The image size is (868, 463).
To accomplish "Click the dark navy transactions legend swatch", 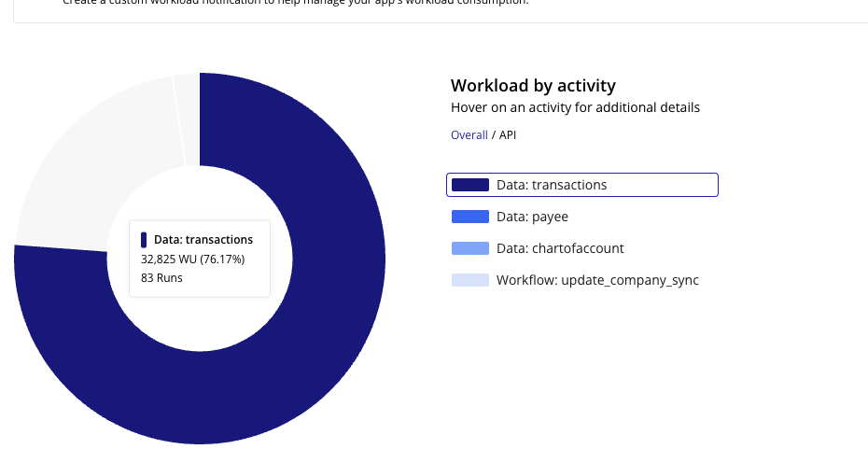I will tap(470, 185).
